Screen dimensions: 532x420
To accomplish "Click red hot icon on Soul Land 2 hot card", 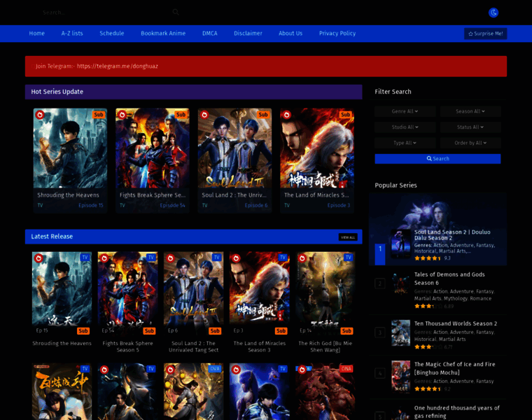I will (x=204, y=115).
